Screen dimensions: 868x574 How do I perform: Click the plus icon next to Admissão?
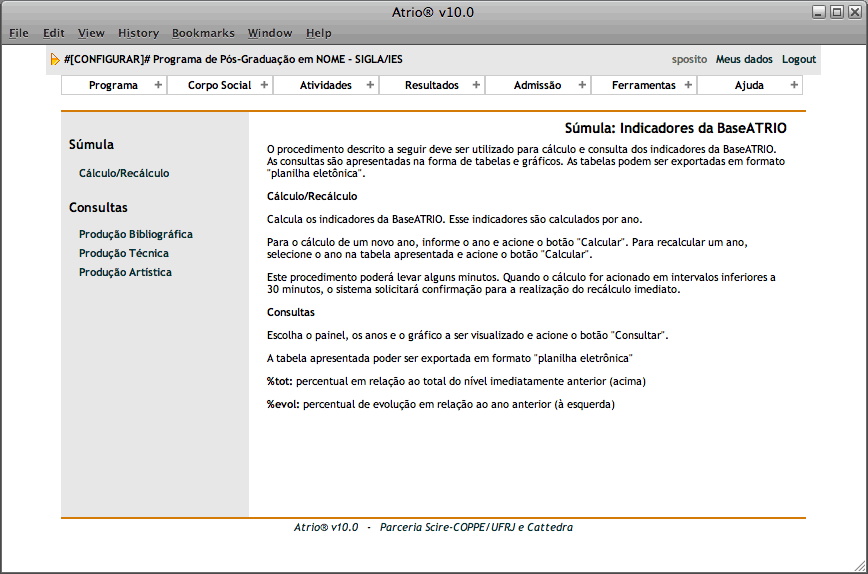582,85
